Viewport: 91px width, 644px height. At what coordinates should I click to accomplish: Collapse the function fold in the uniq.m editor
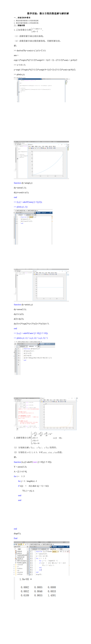point(20,217)
